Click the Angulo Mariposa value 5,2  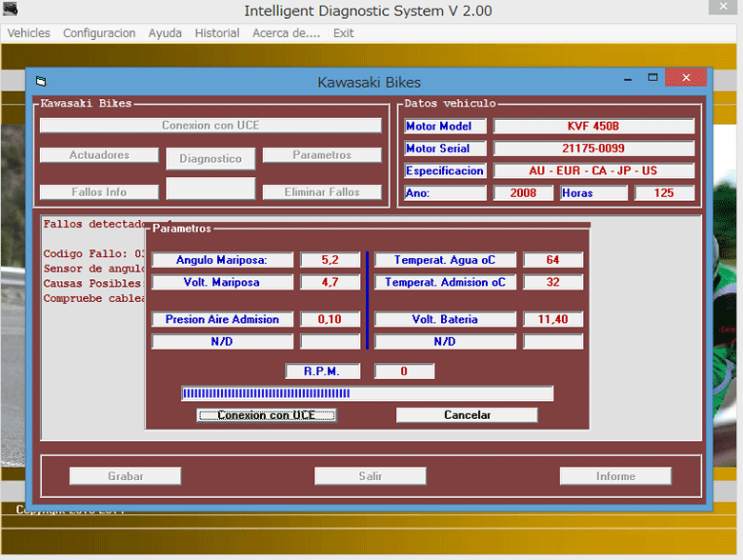tap(331, 260)
